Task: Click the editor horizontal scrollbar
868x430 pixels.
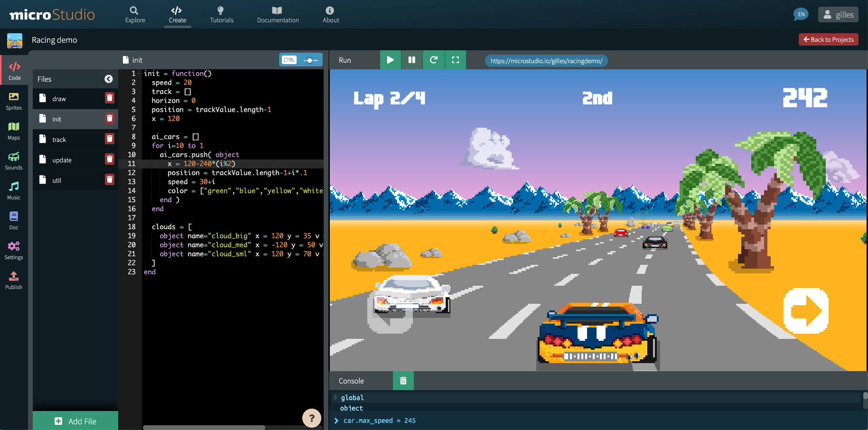Action: click(x=204, y=427)
